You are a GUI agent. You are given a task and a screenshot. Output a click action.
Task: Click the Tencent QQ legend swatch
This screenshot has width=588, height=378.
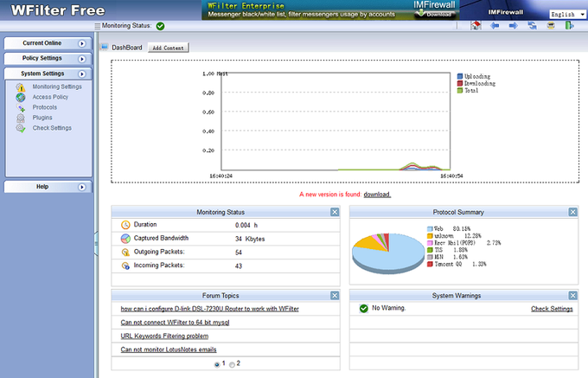[430, 264]
